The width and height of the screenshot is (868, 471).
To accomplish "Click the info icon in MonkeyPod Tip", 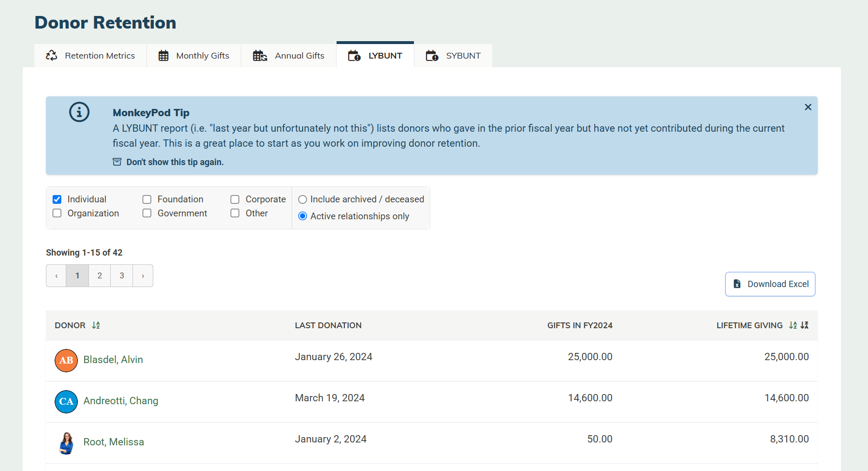I will pos(79,112).
